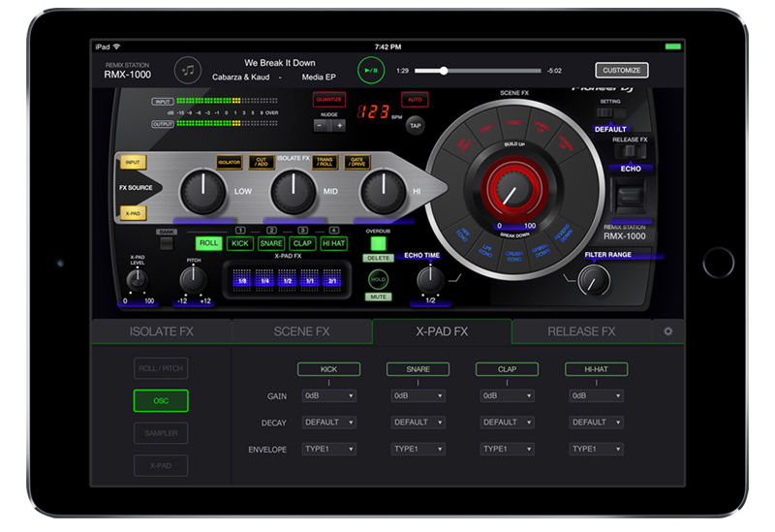775x532 pixels.
Task: Click the CUSTOMIZE button
Action: tap(621, 70)
